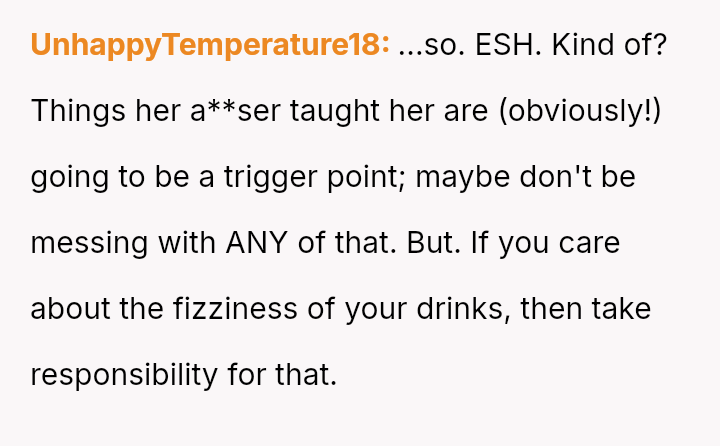
Task: Click the word "messing" in the comment
Action: click(x=86, y=243)
